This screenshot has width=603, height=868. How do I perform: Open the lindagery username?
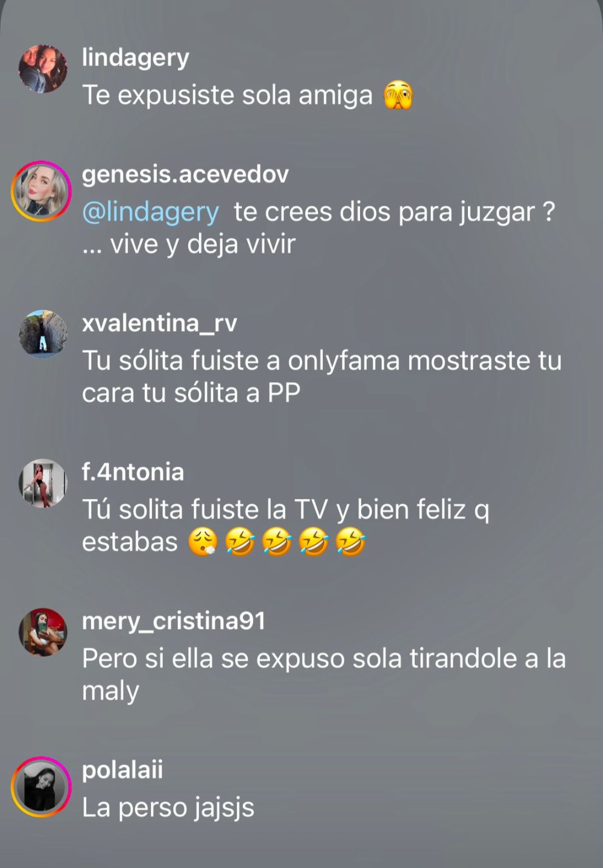click(x=136, y=58)
